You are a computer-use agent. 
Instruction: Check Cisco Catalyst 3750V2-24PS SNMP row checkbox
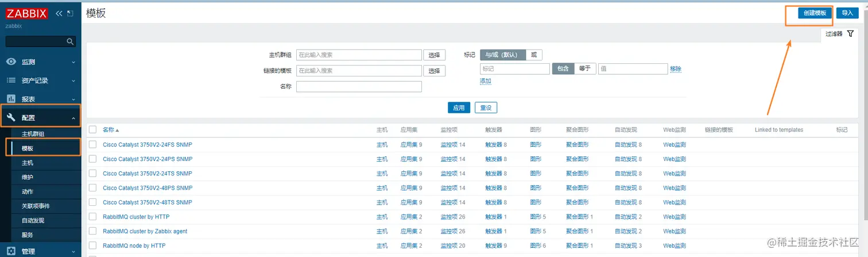click(92, 159)
